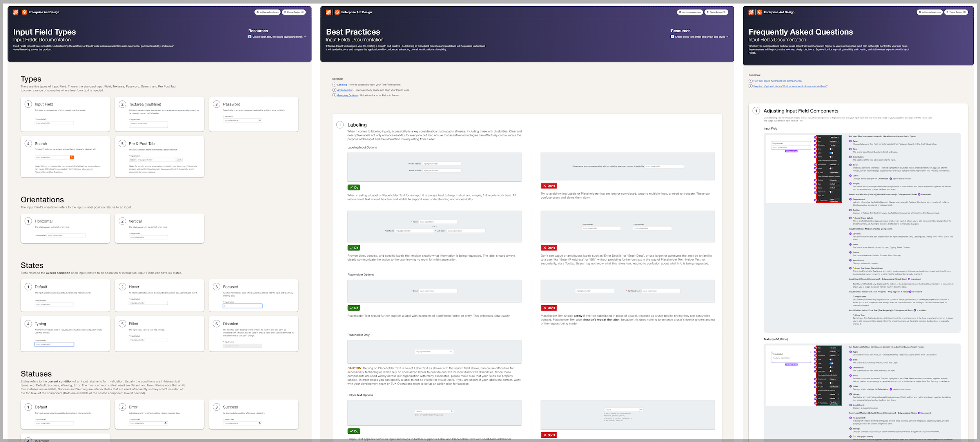Click Figma Design 101 pill in FAQ header
The width and height of the screenshot is (980, 442).
point(956,12)
